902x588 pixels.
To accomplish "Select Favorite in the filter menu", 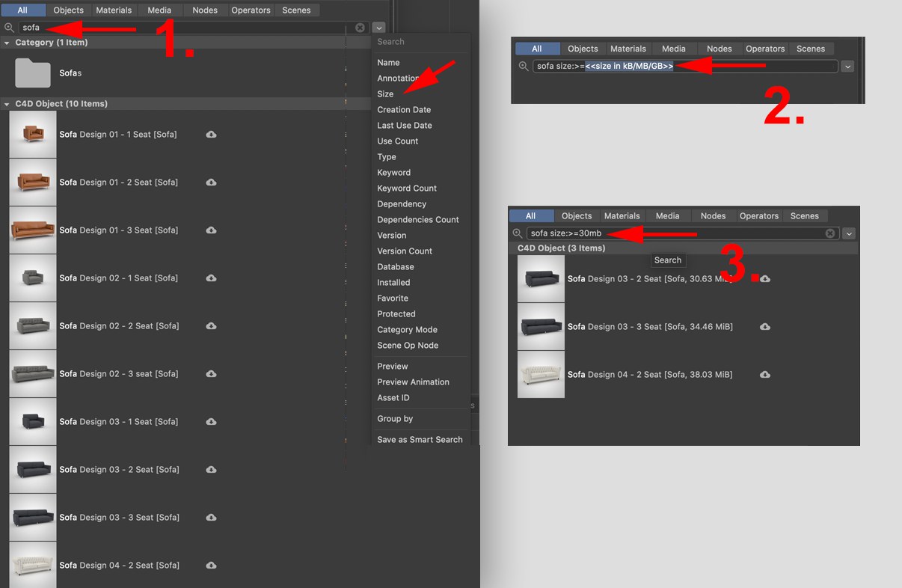I will (393, 298).
